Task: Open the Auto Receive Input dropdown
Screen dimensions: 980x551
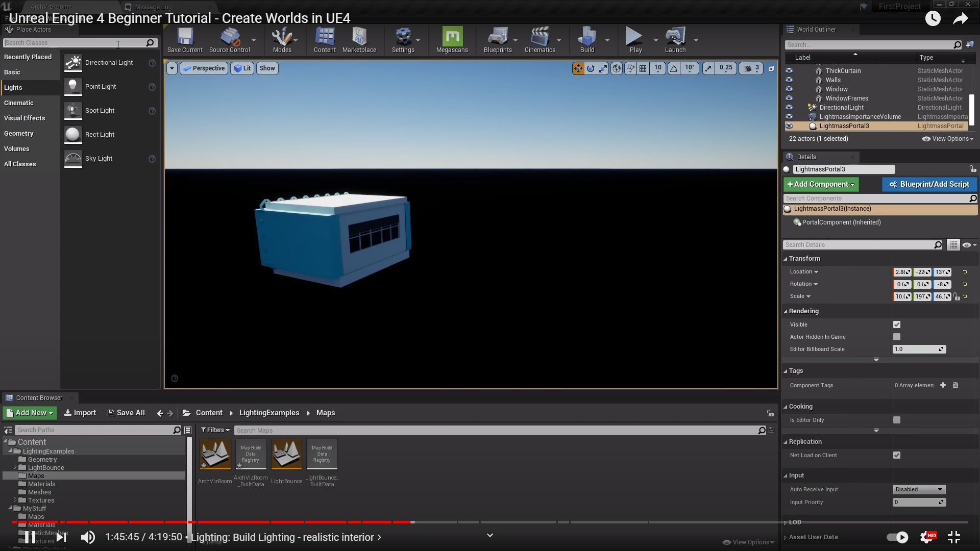Action: [919, 489]
